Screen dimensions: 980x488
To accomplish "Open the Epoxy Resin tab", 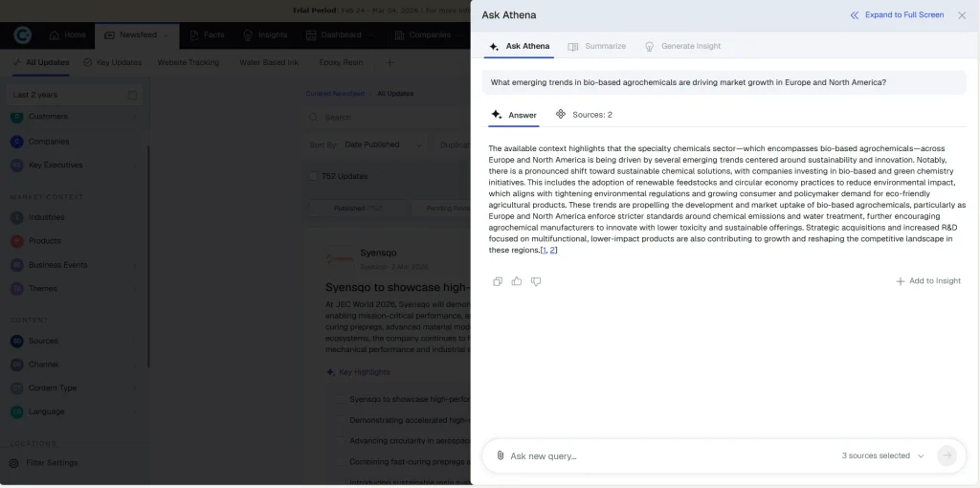I will (341, 62).
